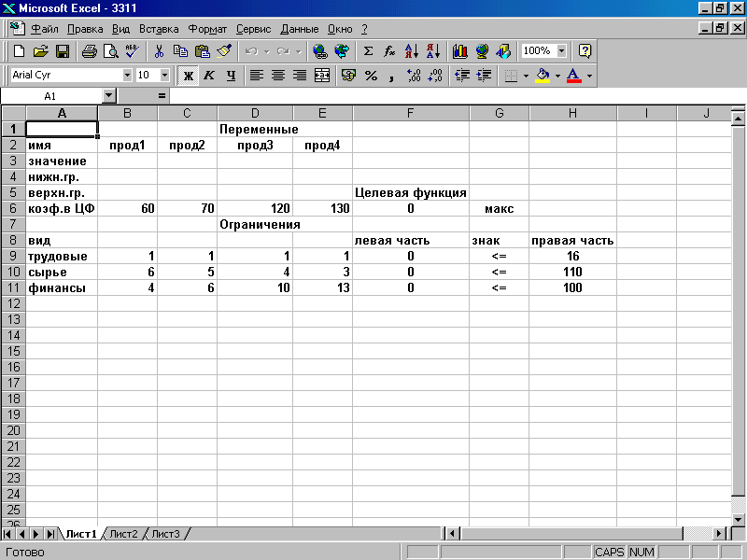Align text left
Screen dimensions: 747x560
pos(257,76)
